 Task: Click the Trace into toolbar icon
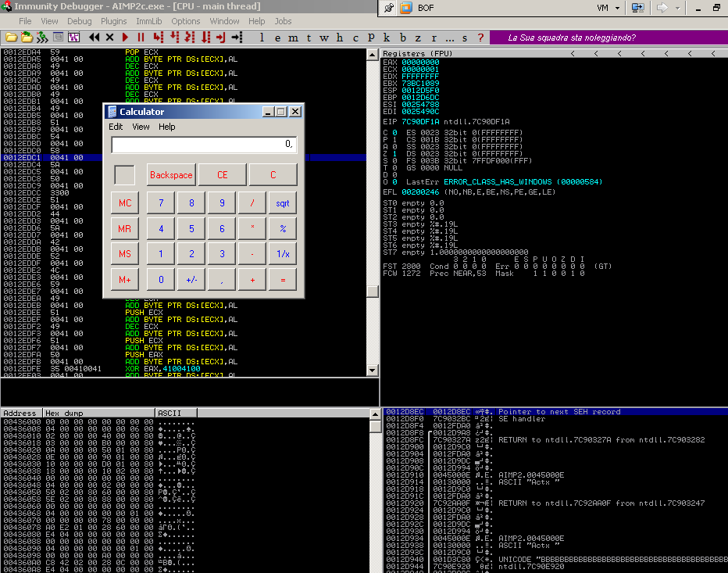190,38
